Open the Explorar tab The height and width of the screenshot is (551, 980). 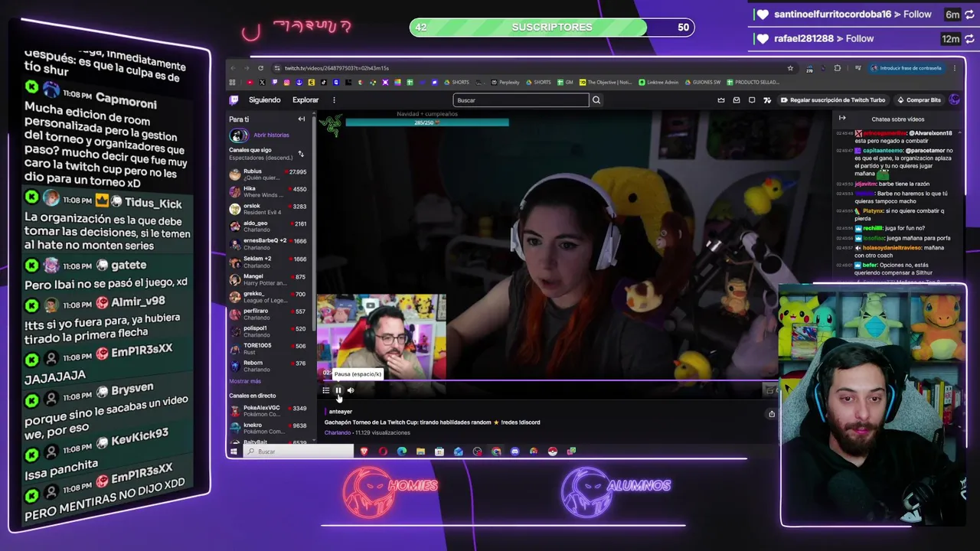305,100
